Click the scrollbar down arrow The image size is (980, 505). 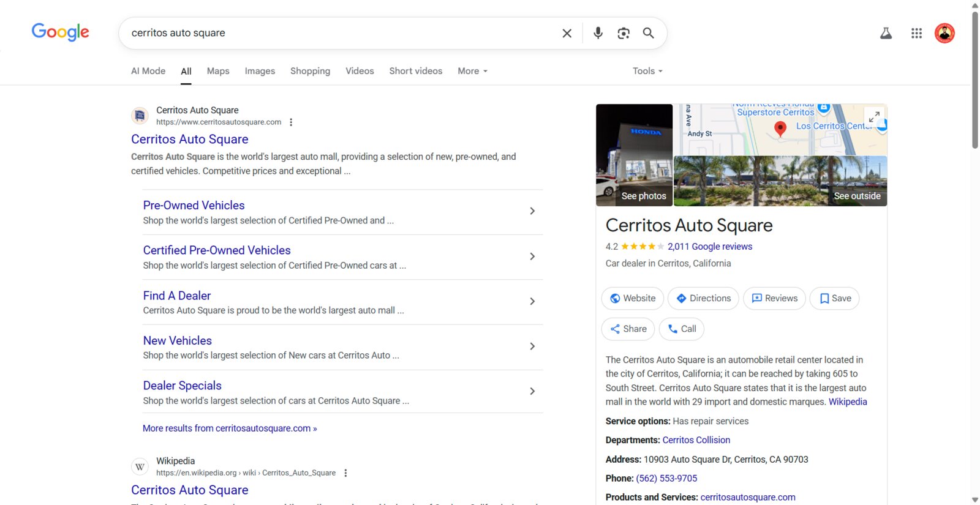click(975, 500)
